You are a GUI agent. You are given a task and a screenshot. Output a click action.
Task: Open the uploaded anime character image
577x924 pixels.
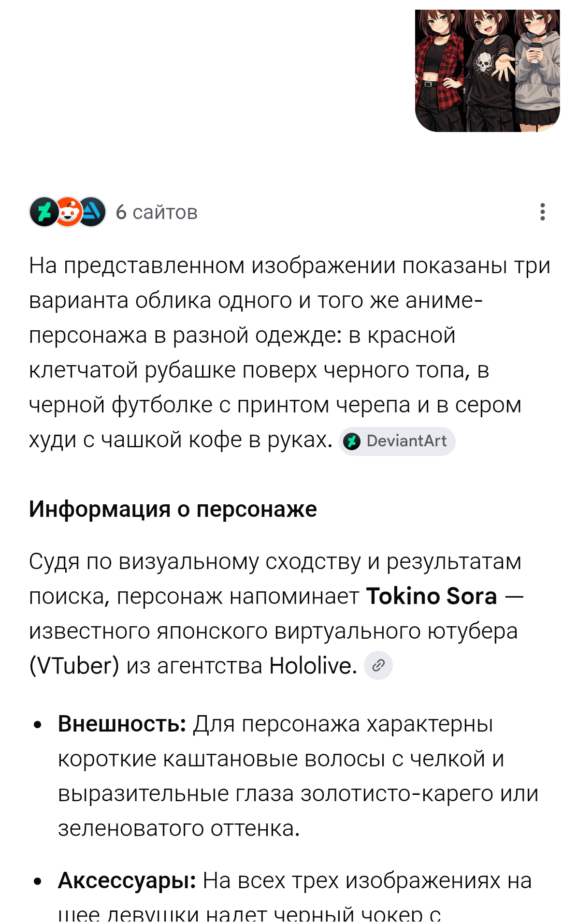pos(487,71)
